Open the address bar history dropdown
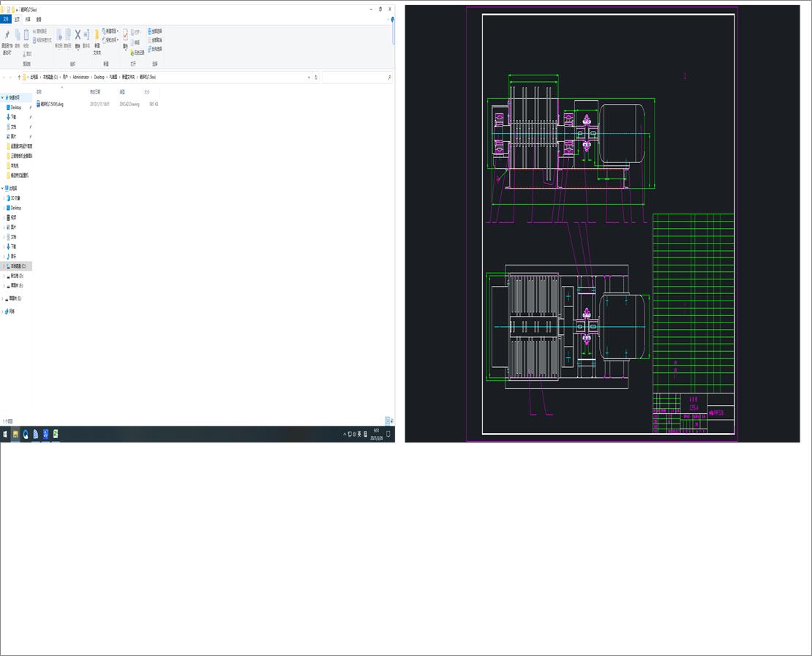This screenshot has height=656, width=812. click(x=309, y=77)
